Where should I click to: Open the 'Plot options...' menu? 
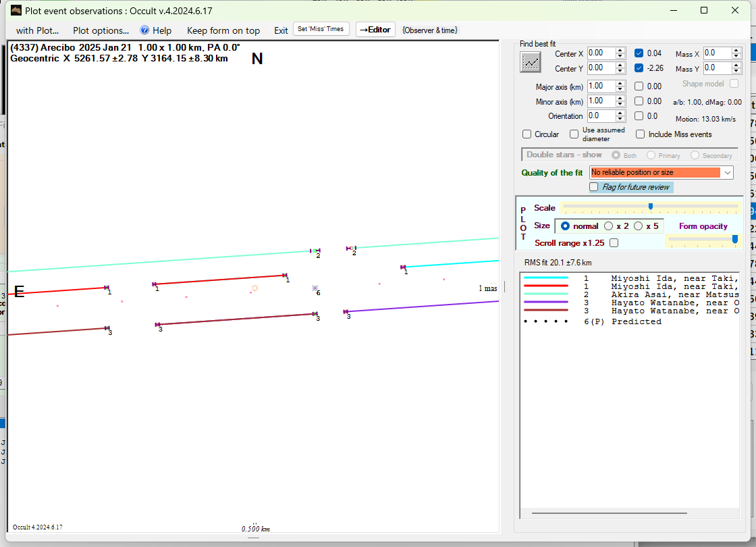coord(101,30)
